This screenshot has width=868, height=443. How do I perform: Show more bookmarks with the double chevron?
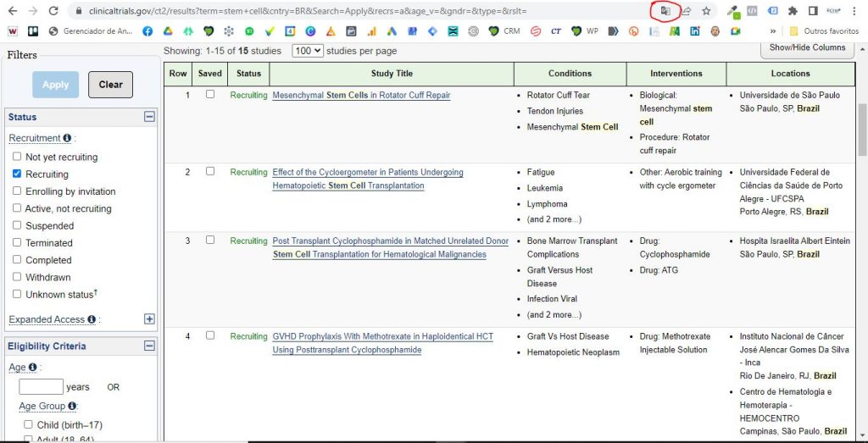tap(773, 31)
